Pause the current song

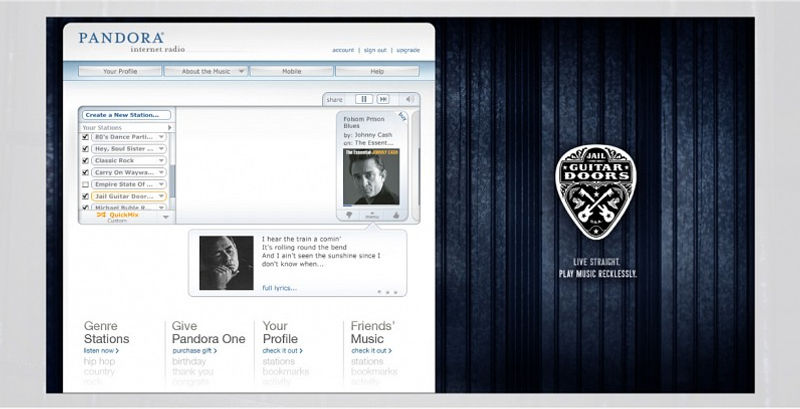coord(364,99)
